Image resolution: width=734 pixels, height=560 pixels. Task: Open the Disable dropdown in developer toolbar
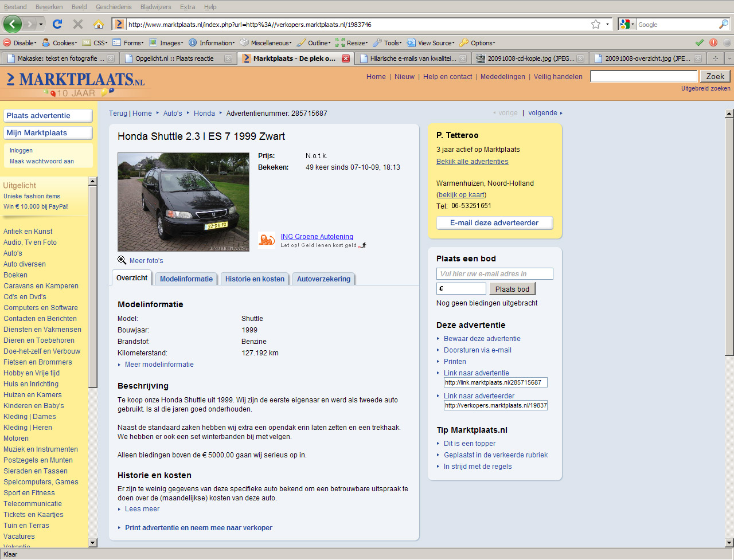click(x=20, y=43)
